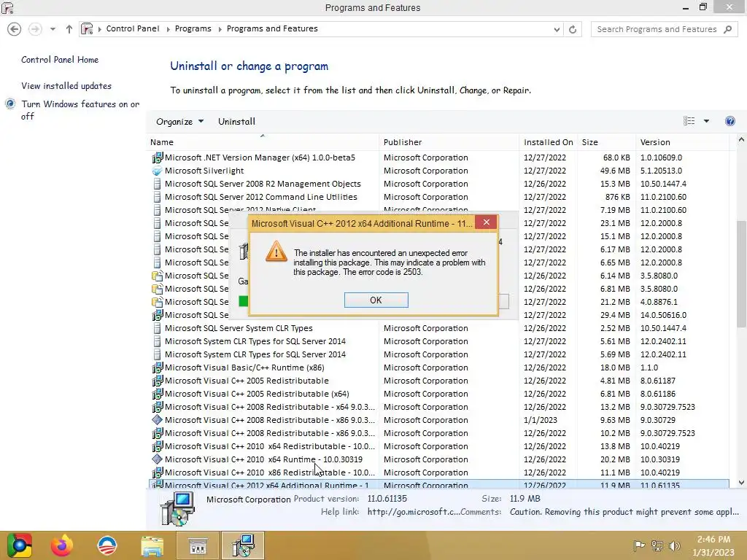Open the Help question mark icon
Viewport: 747px width, 560px height.
point(729,121)
